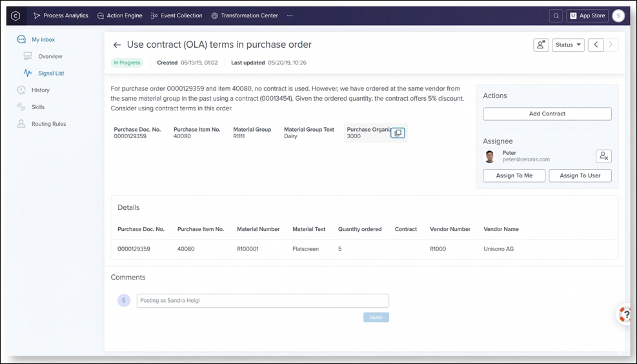This screenshot has height=364, width=637.
Task: Click the unassign user icon next to Peter
Action: point(603,156)
